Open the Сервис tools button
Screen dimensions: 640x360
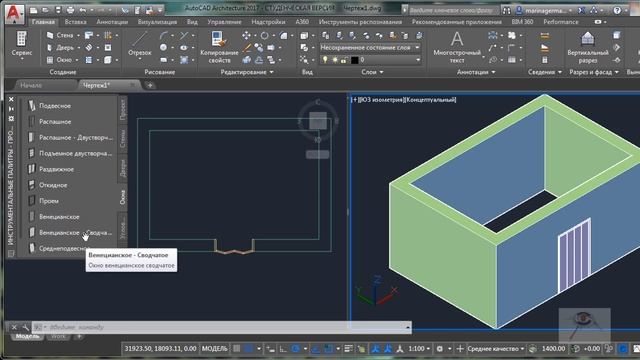click(22, 46)
